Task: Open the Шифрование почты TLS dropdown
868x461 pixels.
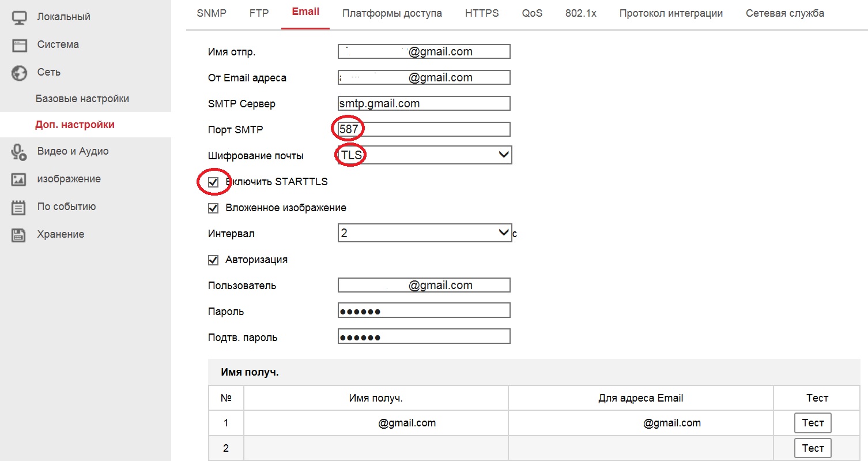Action: tap(424, 155)
